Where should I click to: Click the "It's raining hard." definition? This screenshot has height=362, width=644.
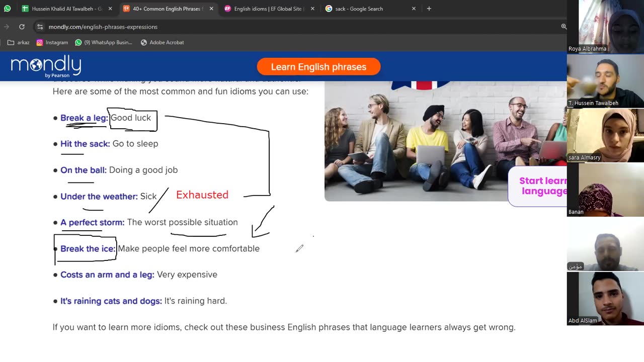click(196, 301)
